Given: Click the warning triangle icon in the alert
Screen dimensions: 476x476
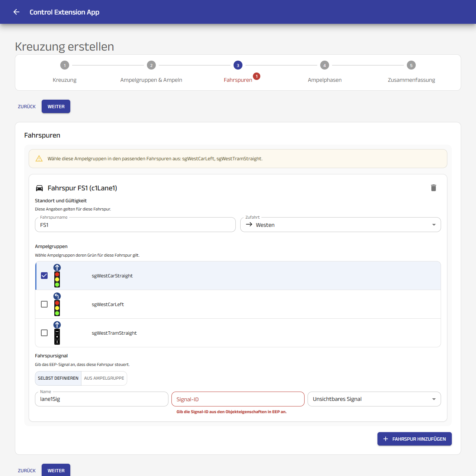Looking at the screenshot, I should coord(39,158).
